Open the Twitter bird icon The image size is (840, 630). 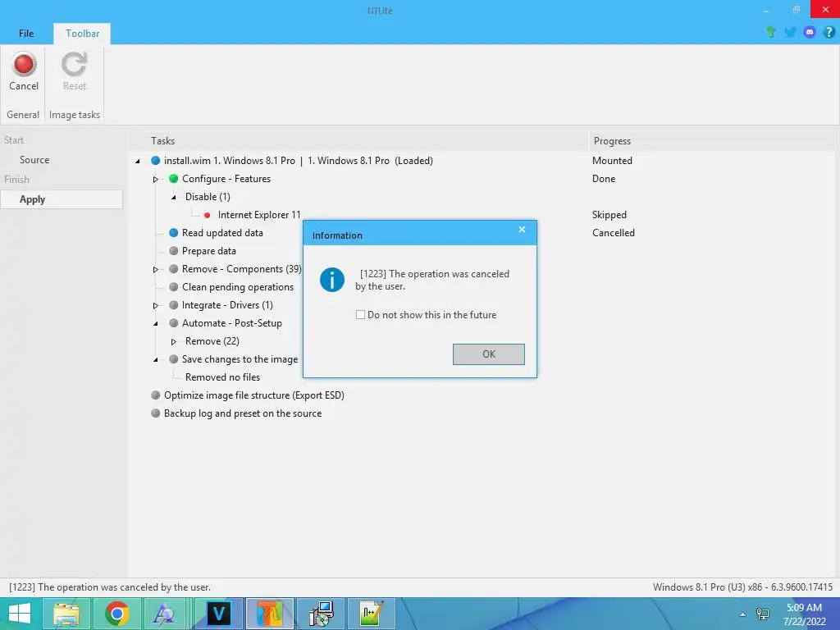[790, 32]
